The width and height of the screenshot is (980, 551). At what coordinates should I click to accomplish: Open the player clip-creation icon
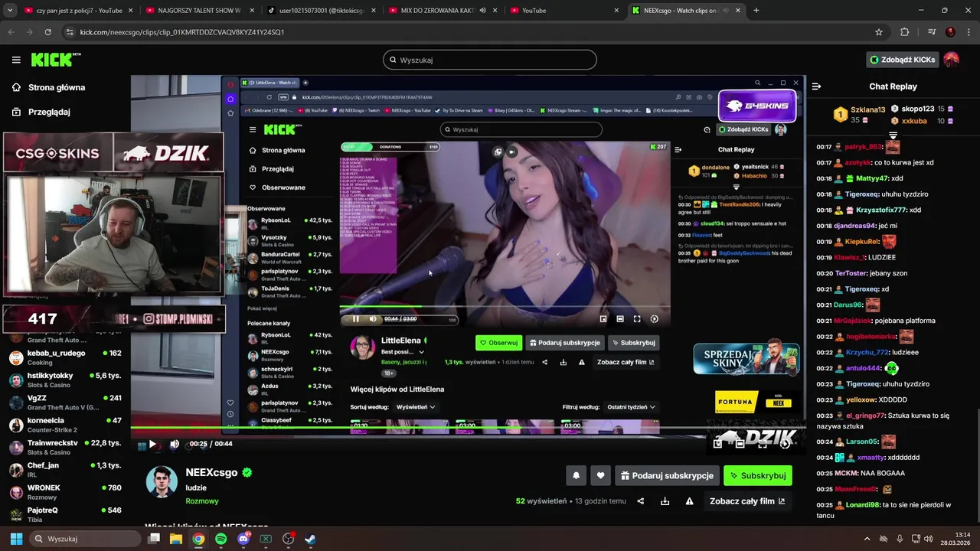click(x=717, y=444)
